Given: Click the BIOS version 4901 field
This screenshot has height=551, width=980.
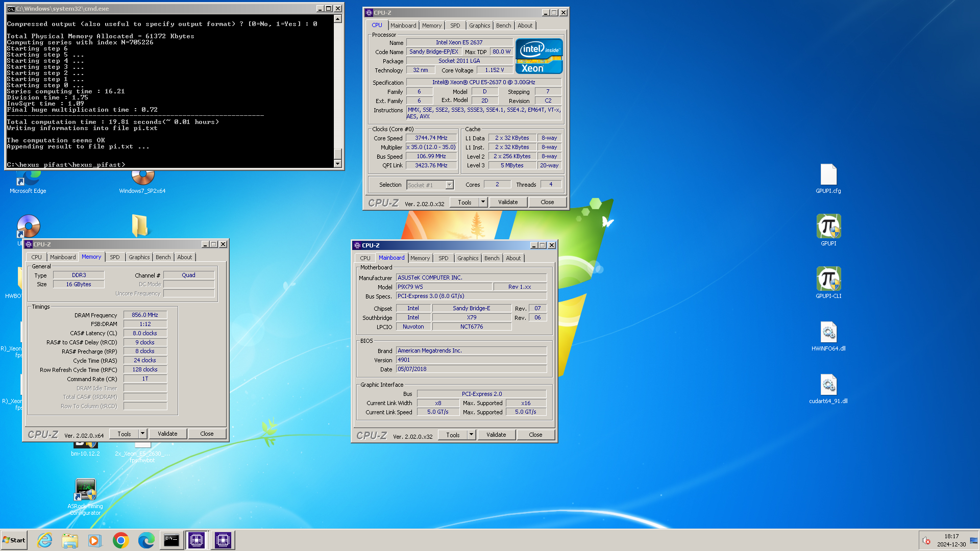Looking at the screenshot, I should tap(471, 360).
